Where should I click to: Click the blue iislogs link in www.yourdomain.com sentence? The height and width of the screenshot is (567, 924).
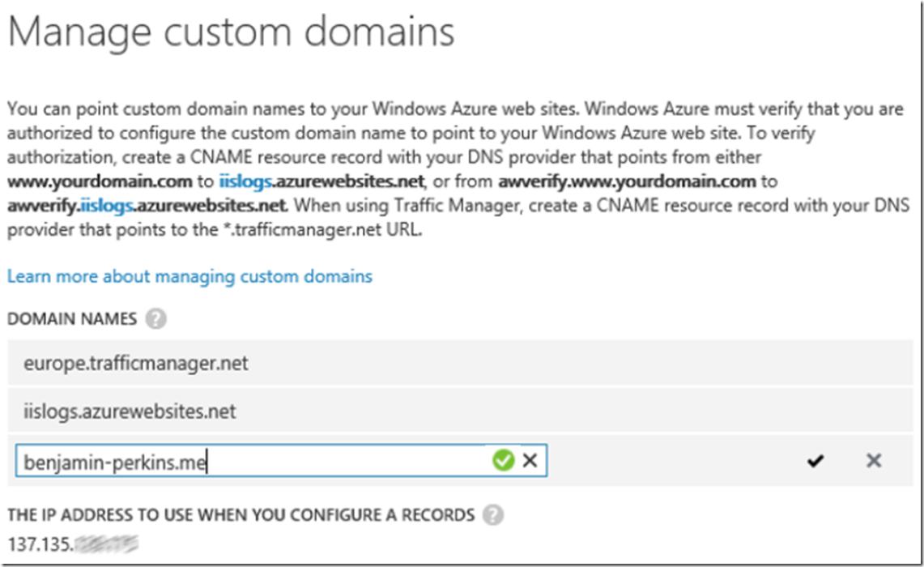pos(245,181)
